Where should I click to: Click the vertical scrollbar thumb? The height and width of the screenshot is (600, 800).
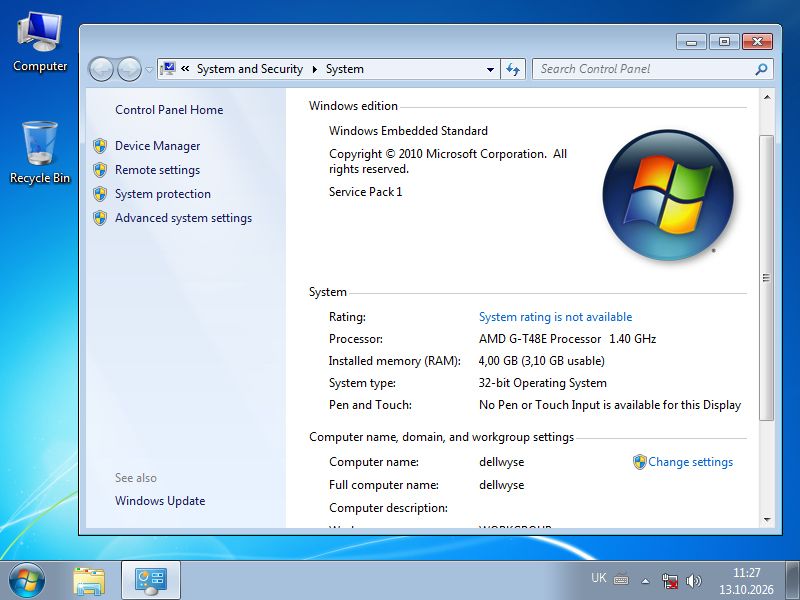pyautogui.click(x=766, y=278)
